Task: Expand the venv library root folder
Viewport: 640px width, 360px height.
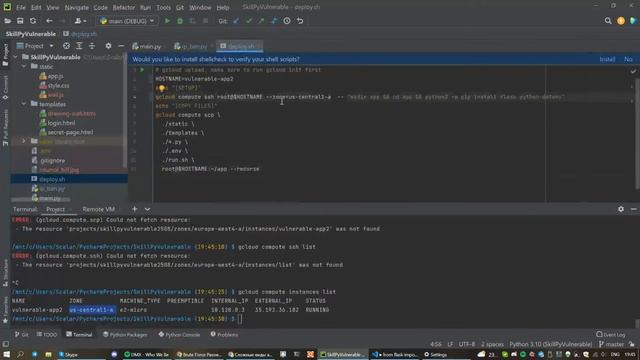Action: 24,141
